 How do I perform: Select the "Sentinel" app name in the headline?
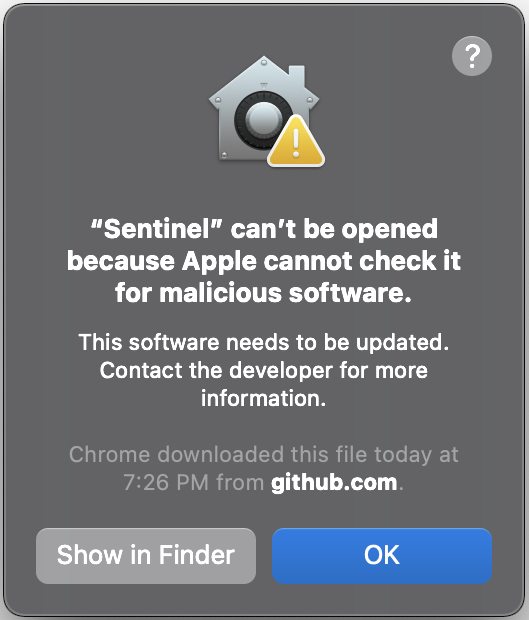[156, 229]
